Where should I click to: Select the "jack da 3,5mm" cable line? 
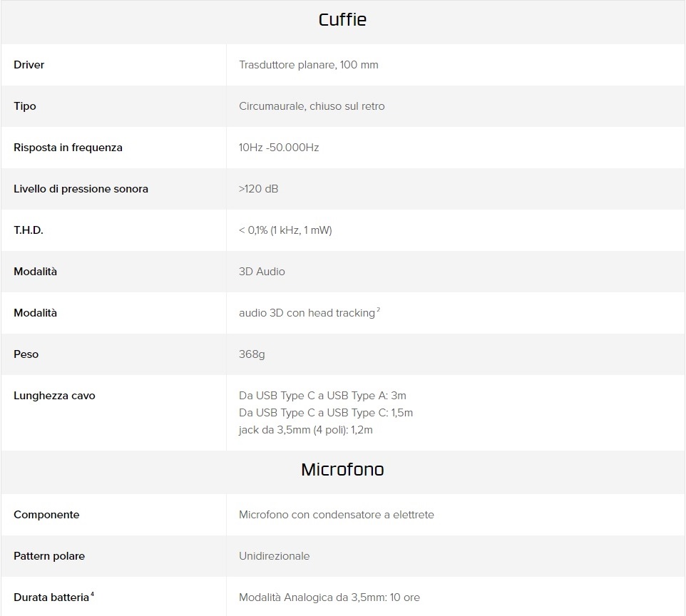point(306,430)
